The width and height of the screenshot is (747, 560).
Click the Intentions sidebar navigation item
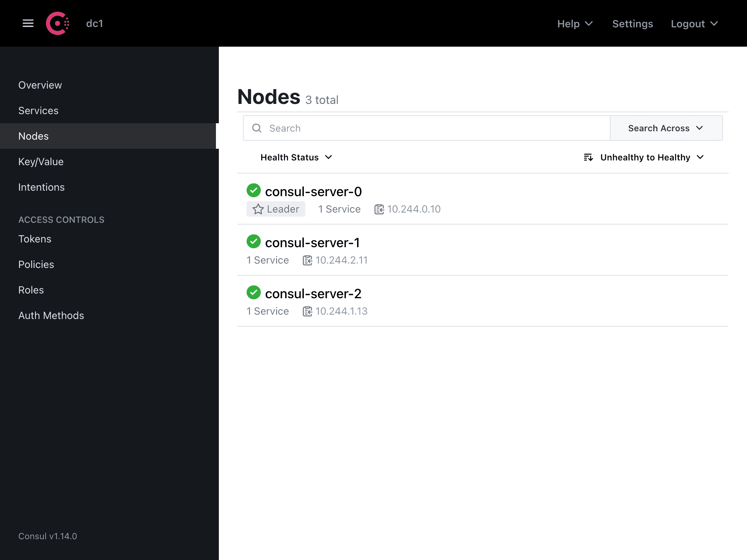pyautogui.click(x=42, y=187)
